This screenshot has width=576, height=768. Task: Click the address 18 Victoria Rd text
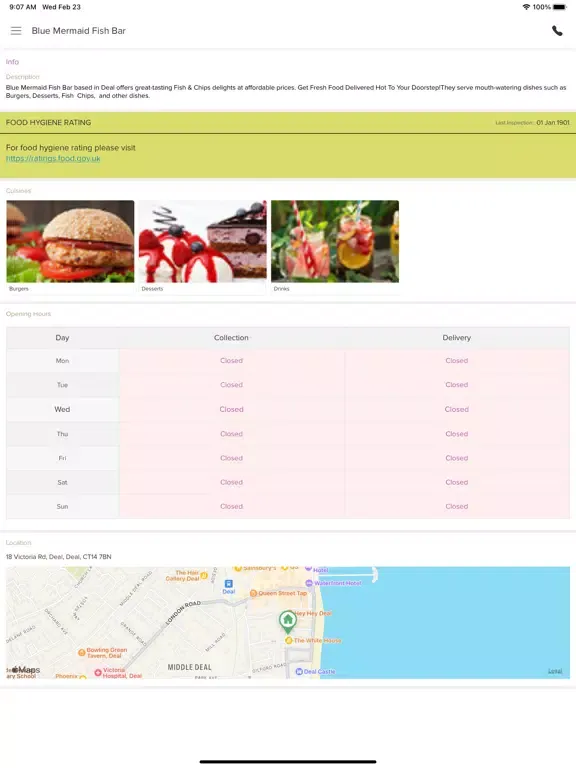tap(58, 557)
